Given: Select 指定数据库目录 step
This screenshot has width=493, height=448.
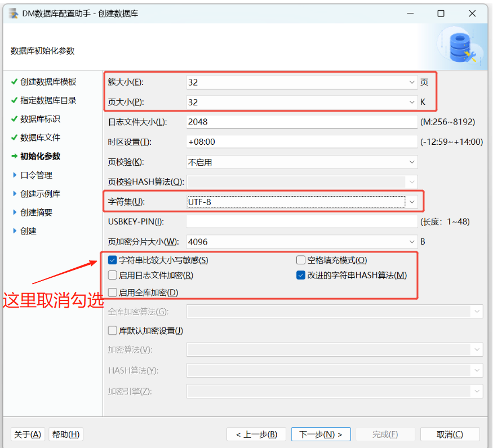Looking at the screenshot, I should point(48,100).
